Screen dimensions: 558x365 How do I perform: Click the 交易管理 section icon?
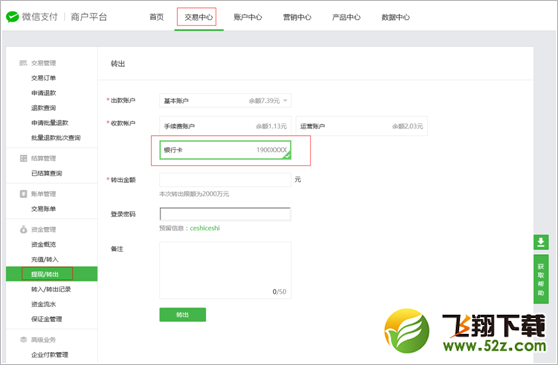click(x=23, y=63)
